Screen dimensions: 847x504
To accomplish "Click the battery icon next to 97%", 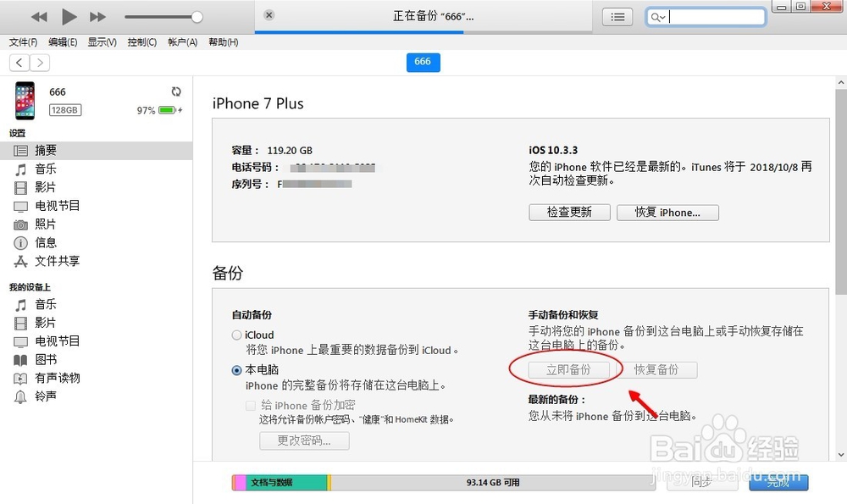I will 167,110.
